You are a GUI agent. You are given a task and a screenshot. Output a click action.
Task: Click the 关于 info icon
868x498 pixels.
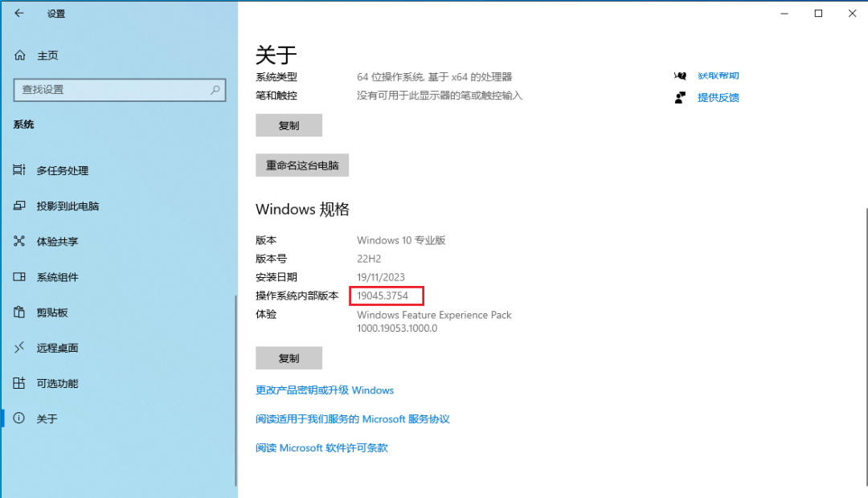click(19, 418)
